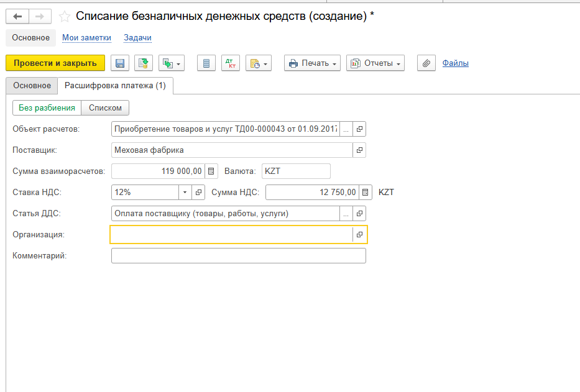
Task: Switch to the Основное document tab
Action: coord(32,86)
